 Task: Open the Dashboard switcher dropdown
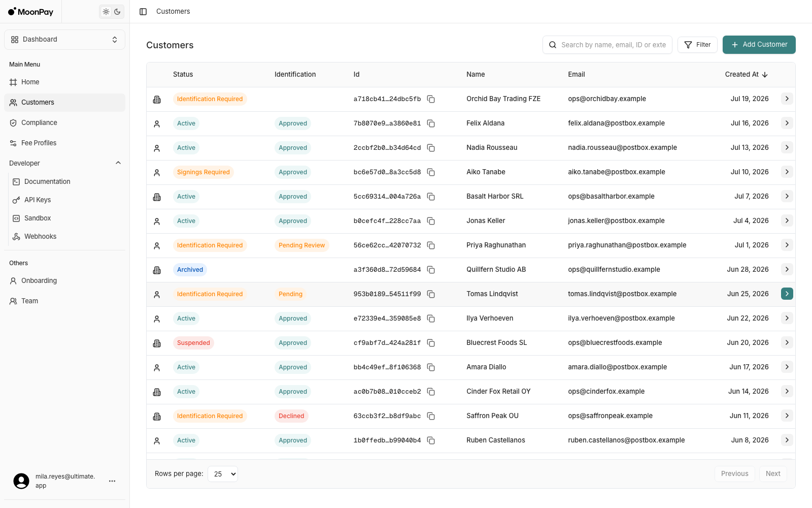click(x=64, y=40)
